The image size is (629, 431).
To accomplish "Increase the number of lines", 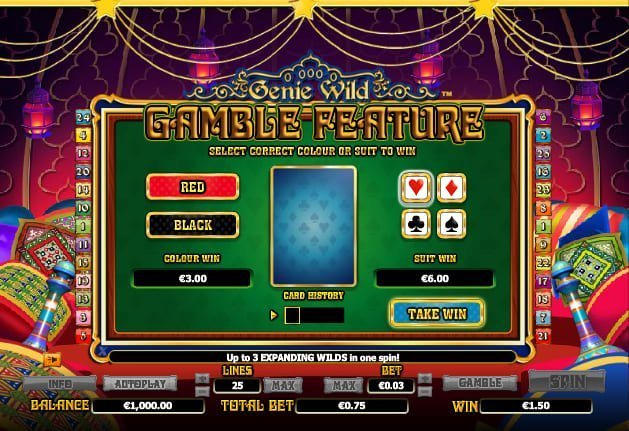I will coord(202,378).
